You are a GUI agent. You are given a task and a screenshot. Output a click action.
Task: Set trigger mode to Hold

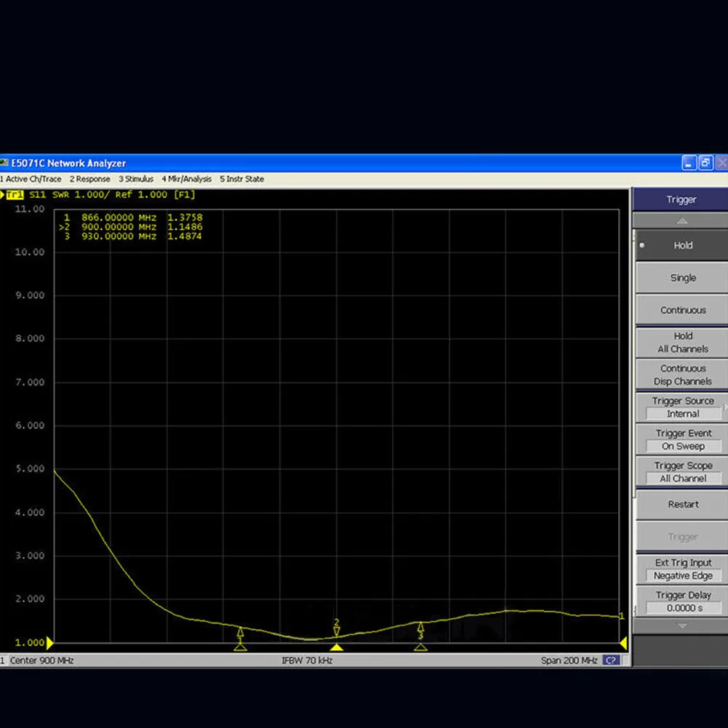(682, 246)
